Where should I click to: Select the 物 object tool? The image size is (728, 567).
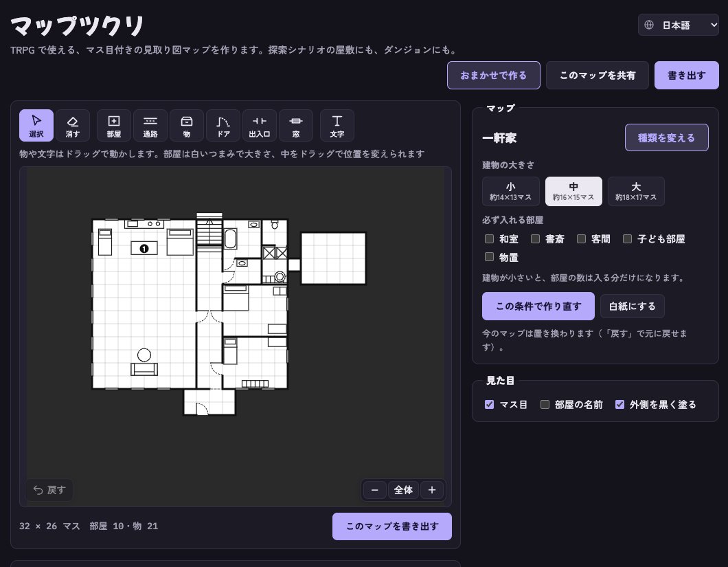pyautogui.click(x=187, y=126)
